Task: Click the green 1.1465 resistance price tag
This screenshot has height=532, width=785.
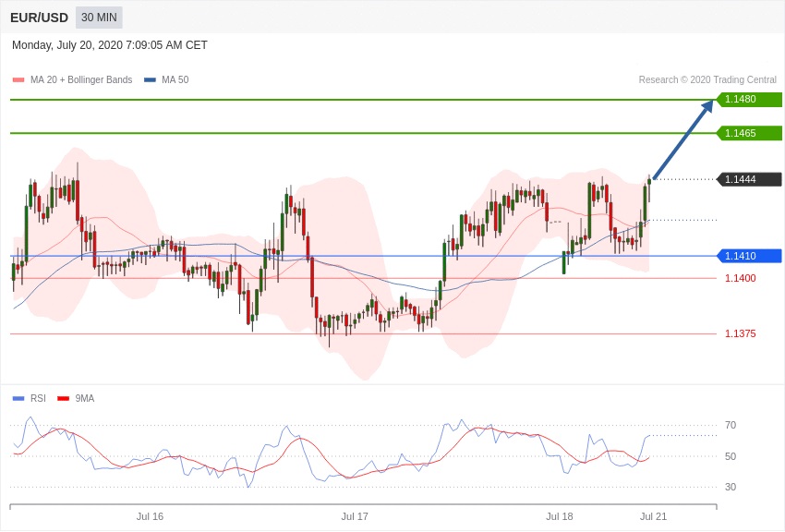Action: click(749, 133)
